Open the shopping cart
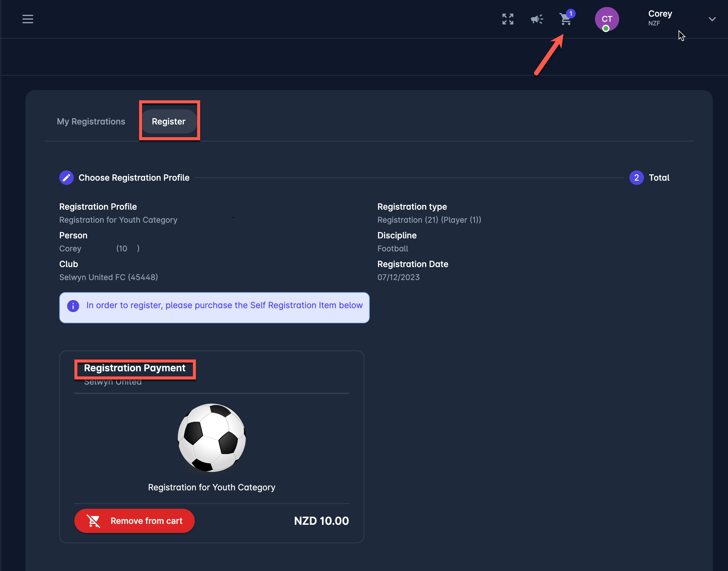Image resolution: width=728 pixels, height=571 pixels. 565,20
